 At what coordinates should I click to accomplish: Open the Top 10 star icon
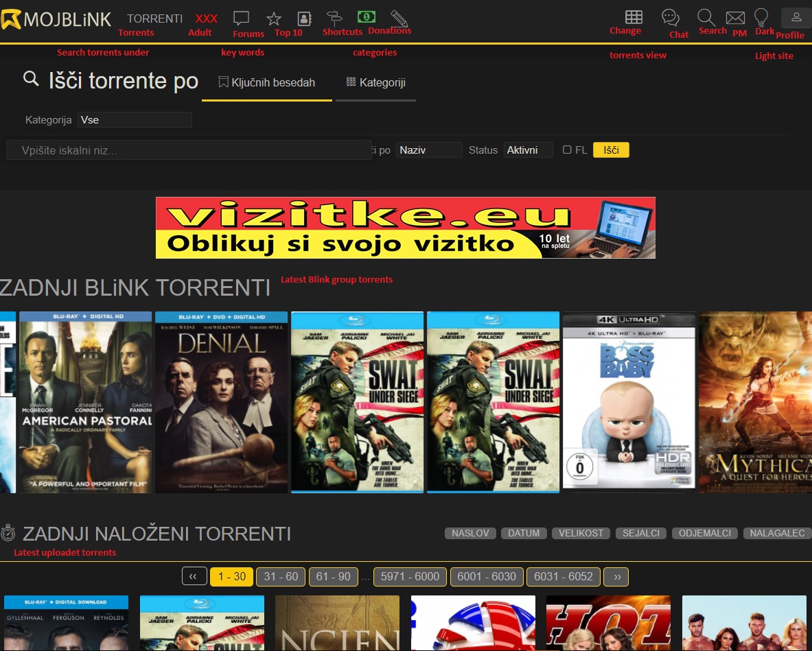[x=274, y=19]
